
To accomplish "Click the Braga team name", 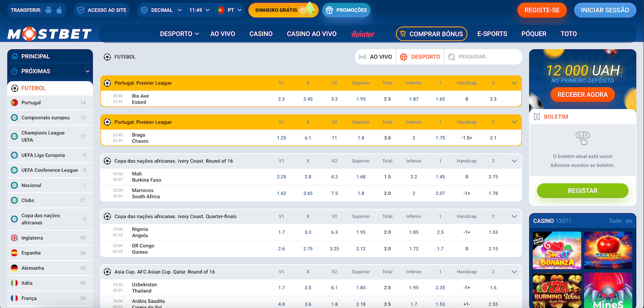I will 138,135.
